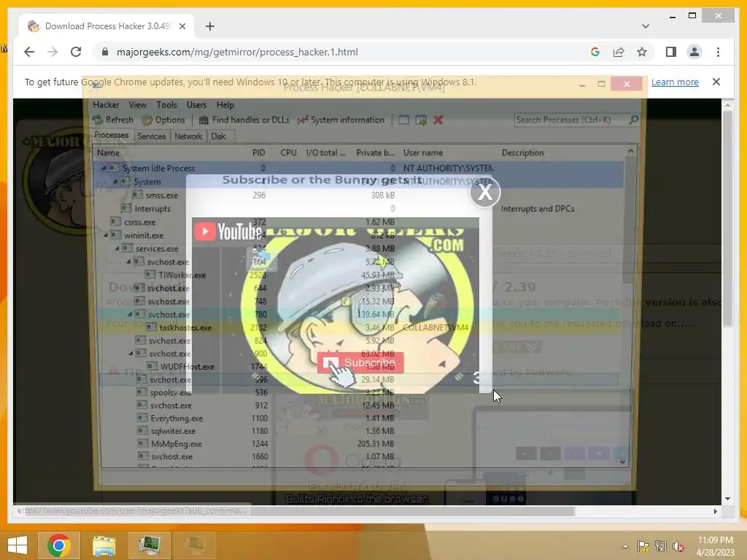Image resolution: width=747 pixels, height=560 pixels.
Task: Follow the Learn more link
Action: point(675,82)
